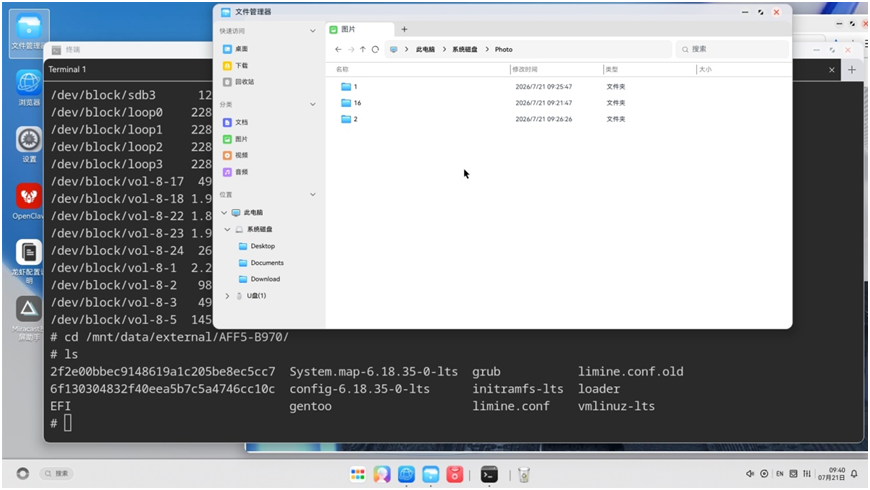The height and width of the screenshot is (490, 870).
Task: Open terminal icon in dock
Action: coord(489,474)
